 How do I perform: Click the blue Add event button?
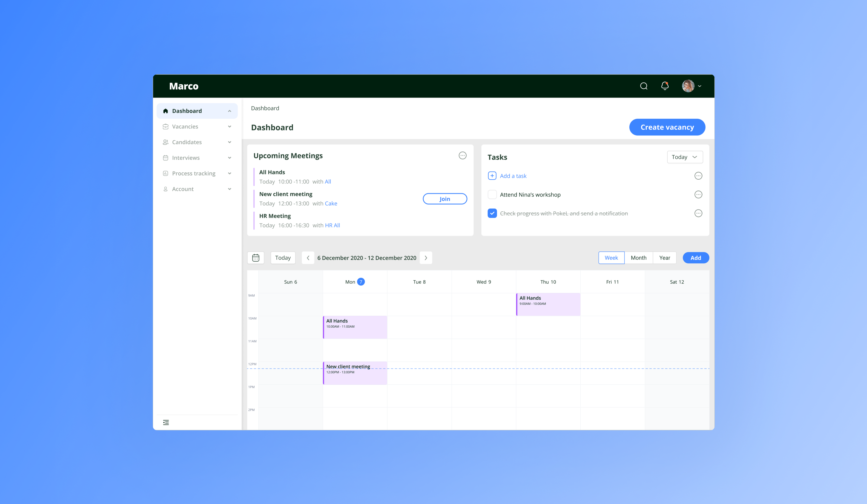tap(696, 258)
